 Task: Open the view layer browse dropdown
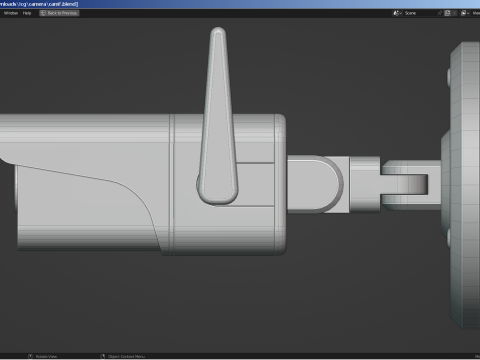pyautogui.click(x=465, y=13)
